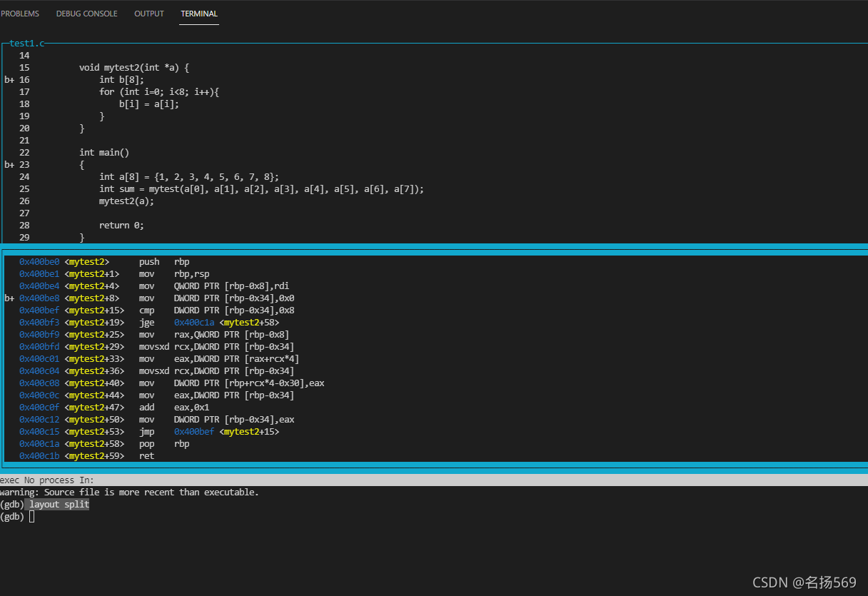Select the TERMINAL tab
This screenshot has height=596, width=868.
pyautogui.click(x=199, y=14)
